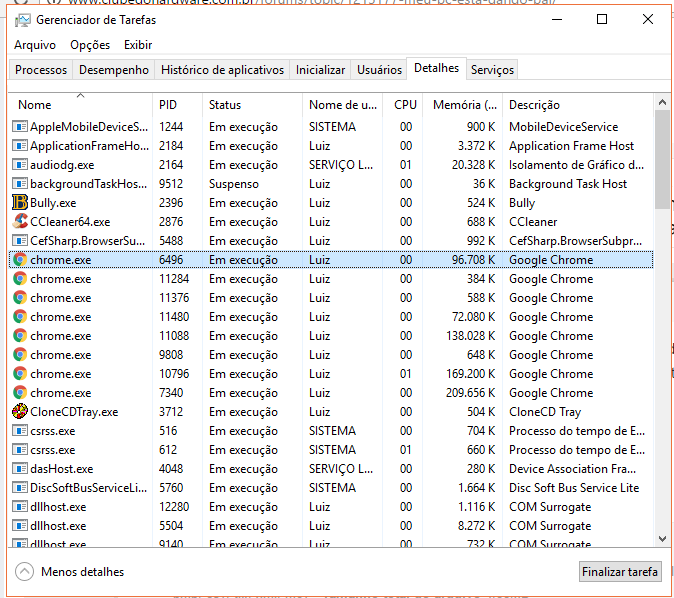The height and width of the screenshot is (598, 674).
Task: Click Chrome icon of PID 11088 row
Action: (20, 335)
